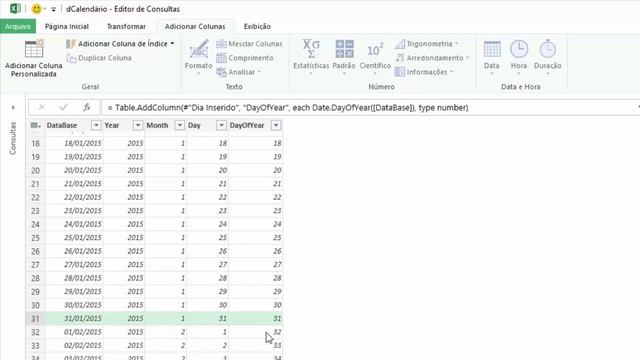Image resolution: width=640 pixels, height=360 pixels.
Task: Open DataBase column filter dropdown
Action: (x=96, y=125)
